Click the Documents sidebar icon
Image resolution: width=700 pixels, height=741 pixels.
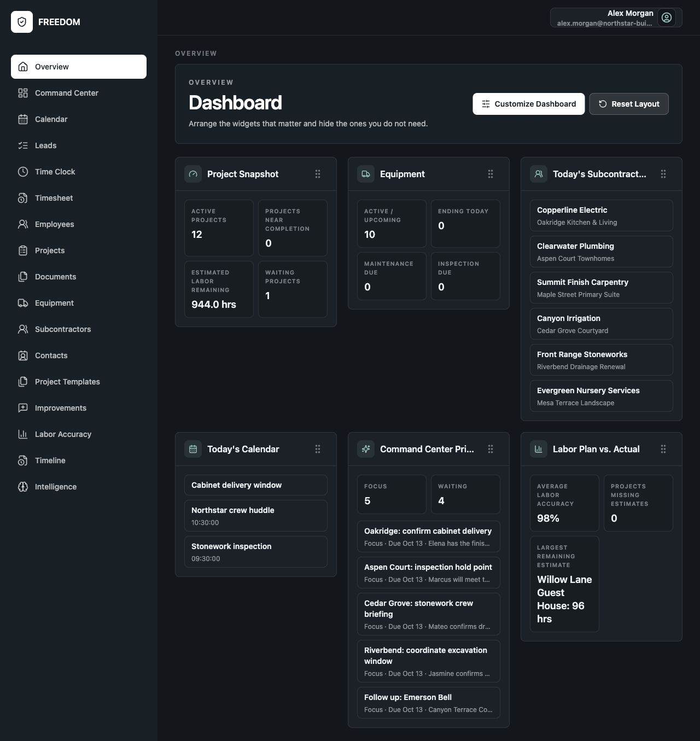23,277
